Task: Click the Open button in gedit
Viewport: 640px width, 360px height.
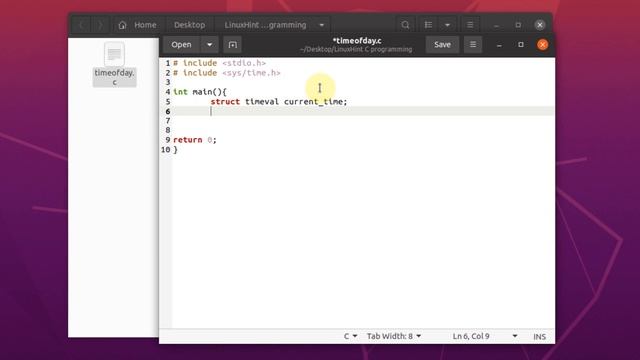Action: (181, 44)
